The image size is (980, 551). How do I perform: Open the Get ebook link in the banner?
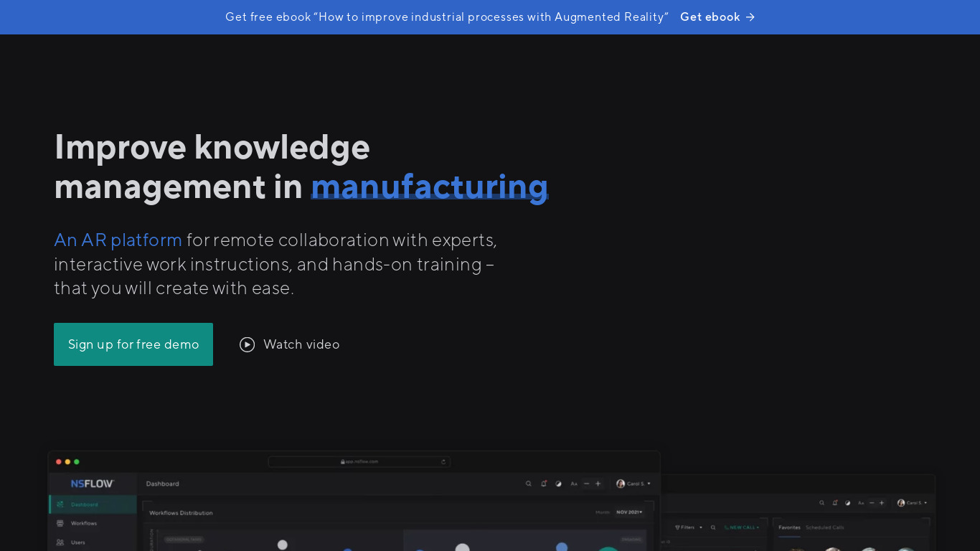click(x=717, y=17)
